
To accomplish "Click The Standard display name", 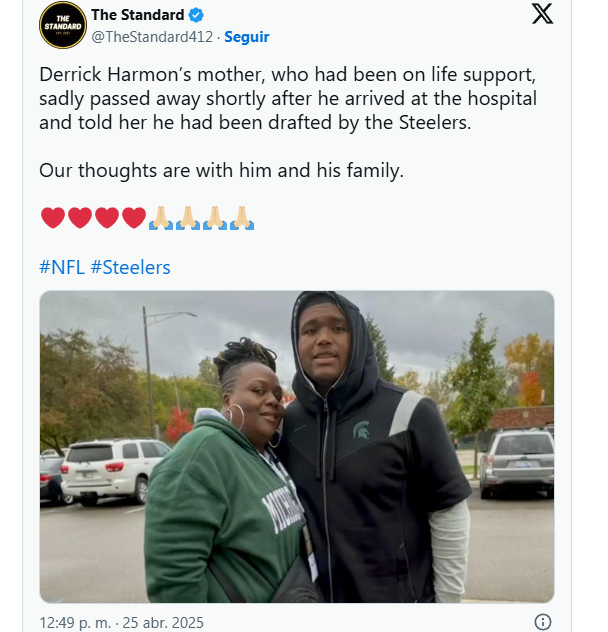I will click(x=137, y=15).
